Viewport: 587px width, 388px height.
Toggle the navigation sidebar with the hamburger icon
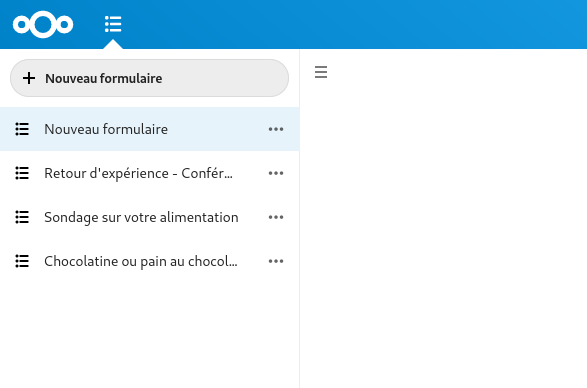click(x=321, y=72)
